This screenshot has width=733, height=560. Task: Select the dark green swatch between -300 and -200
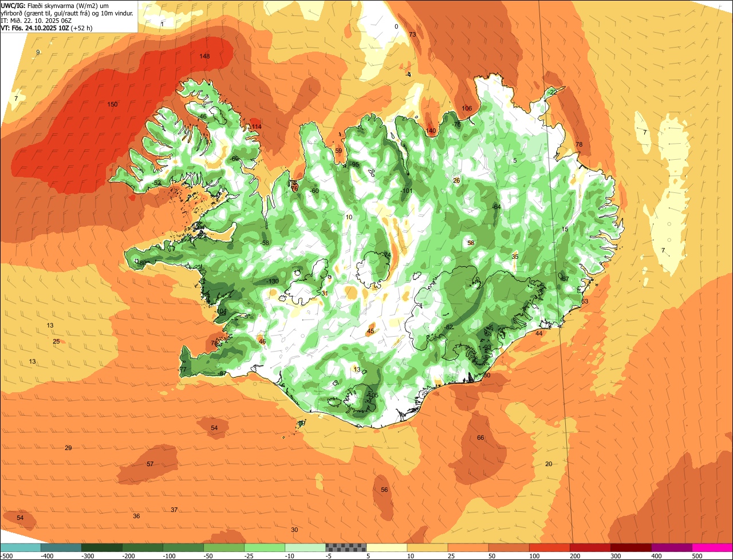point(102,547)
